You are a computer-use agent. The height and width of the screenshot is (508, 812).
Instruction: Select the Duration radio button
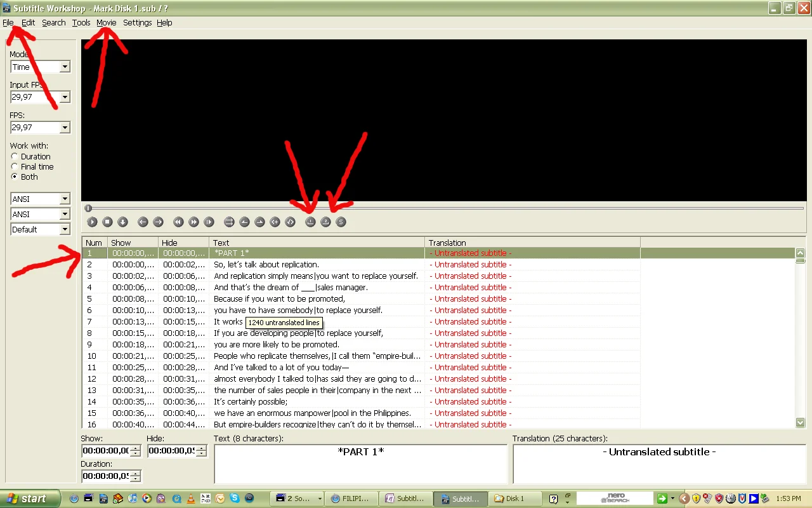15,156
